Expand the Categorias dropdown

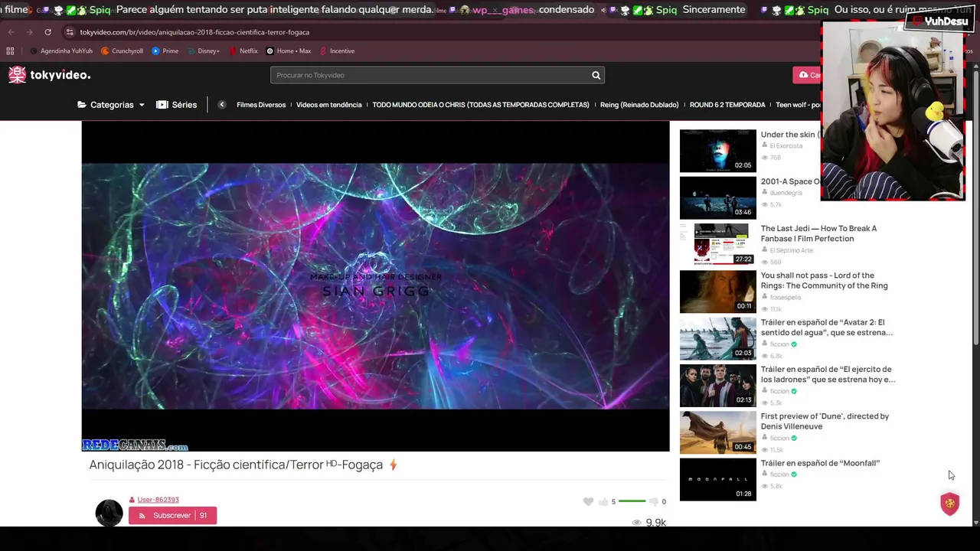click(x=111, y=105)
